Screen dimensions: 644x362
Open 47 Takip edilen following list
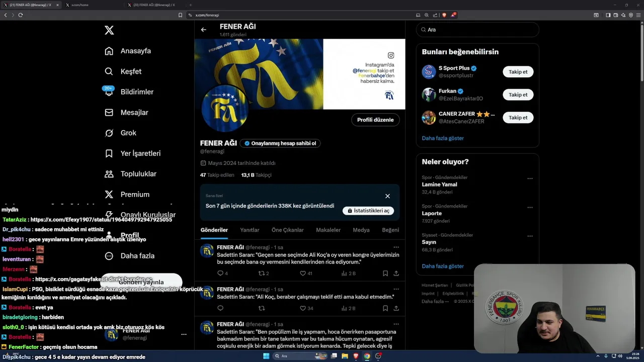pos(217,175)
